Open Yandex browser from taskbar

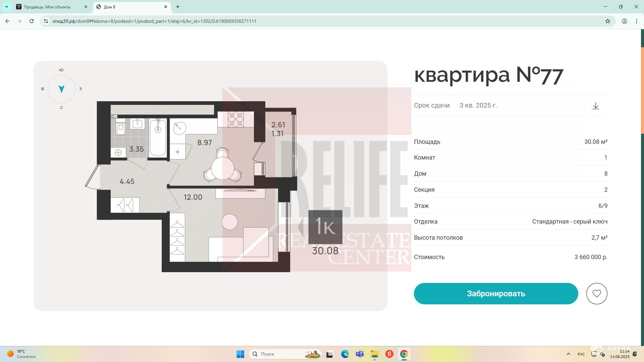point(389,354)
